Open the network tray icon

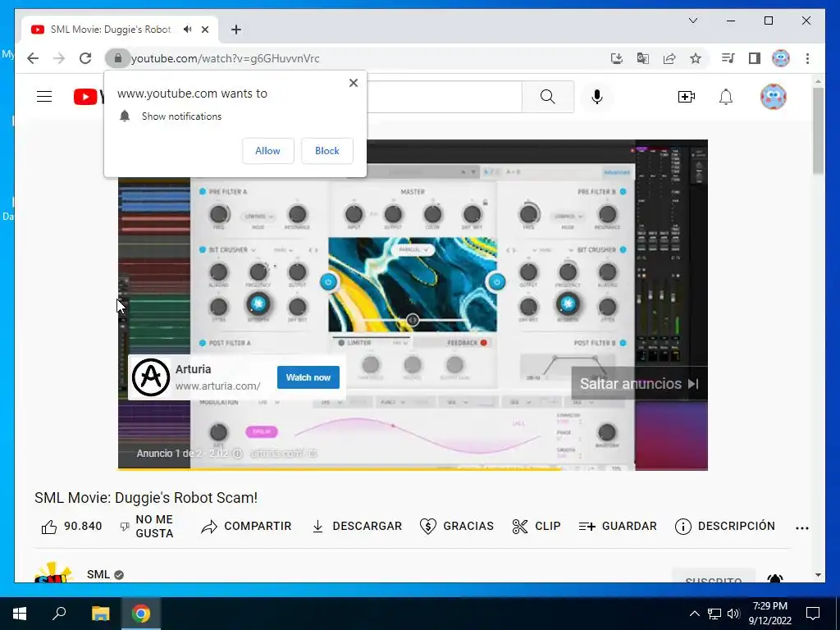click(x=714, y=614)
